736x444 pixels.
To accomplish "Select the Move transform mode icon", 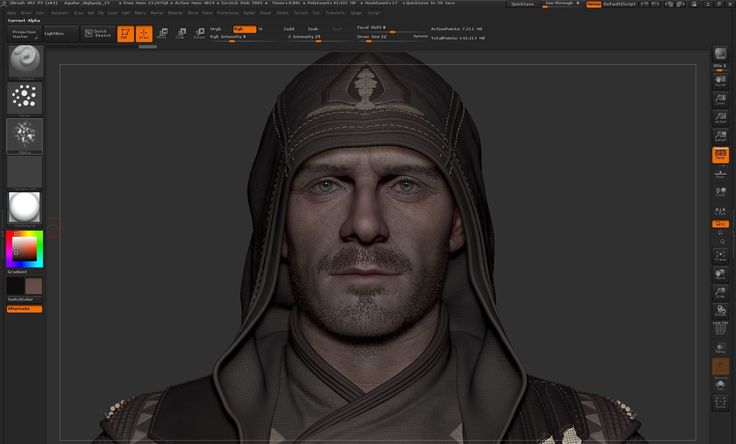I will click(162, 33).
